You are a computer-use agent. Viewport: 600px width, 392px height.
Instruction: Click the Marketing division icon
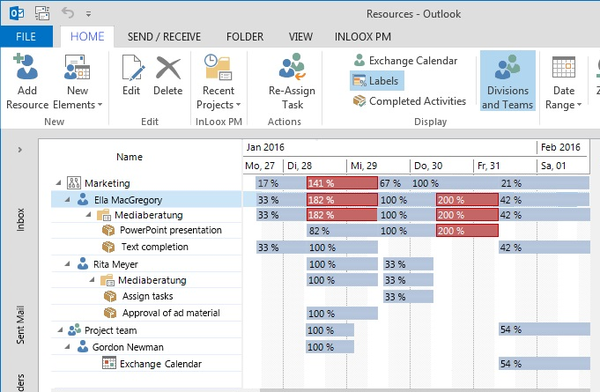(73, 183)
